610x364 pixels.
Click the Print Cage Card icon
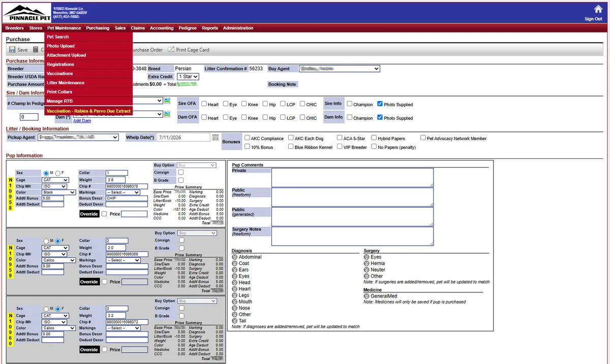pyautogui.click(x=171, y=50)
